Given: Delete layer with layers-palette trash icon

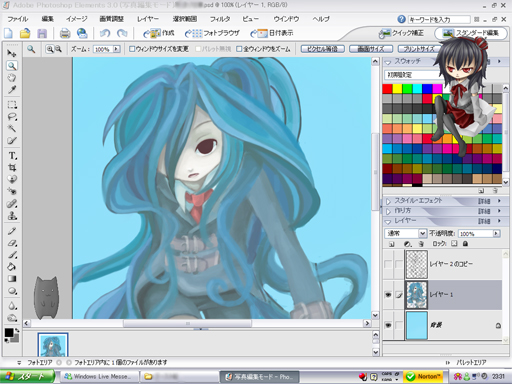Looking at the screenshot, I should point(421,244).
